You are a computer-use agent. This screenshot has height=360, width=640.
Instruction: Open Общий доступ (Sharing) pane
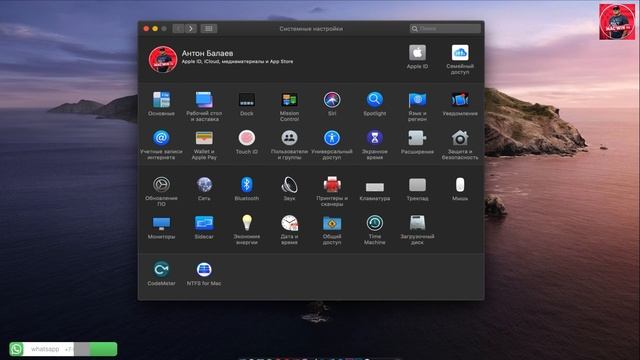pyautogui.click(x=332, y=223)
